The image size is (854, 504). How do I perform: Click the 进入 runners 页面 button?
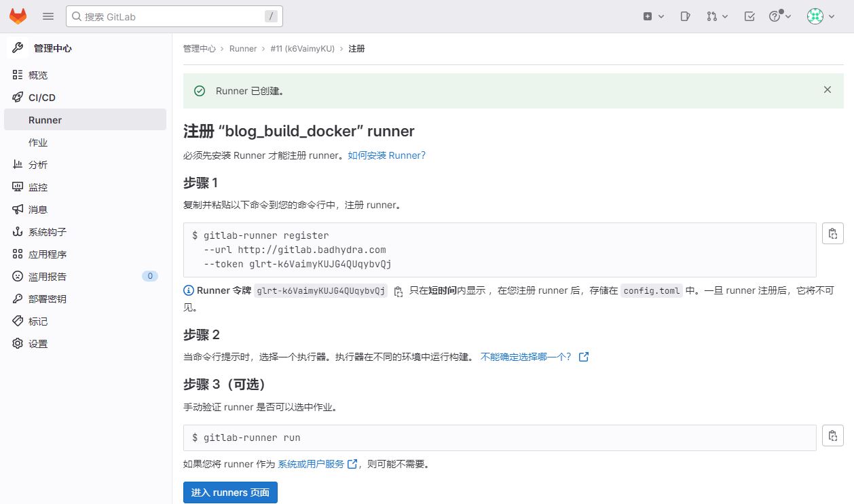(230, 492)
